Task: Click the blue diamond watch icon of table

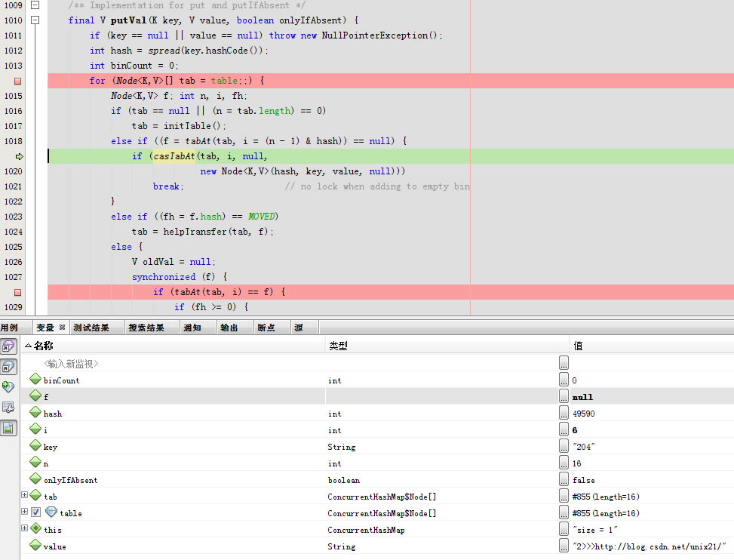Action: pyautogui.click(x=51, y=512)
